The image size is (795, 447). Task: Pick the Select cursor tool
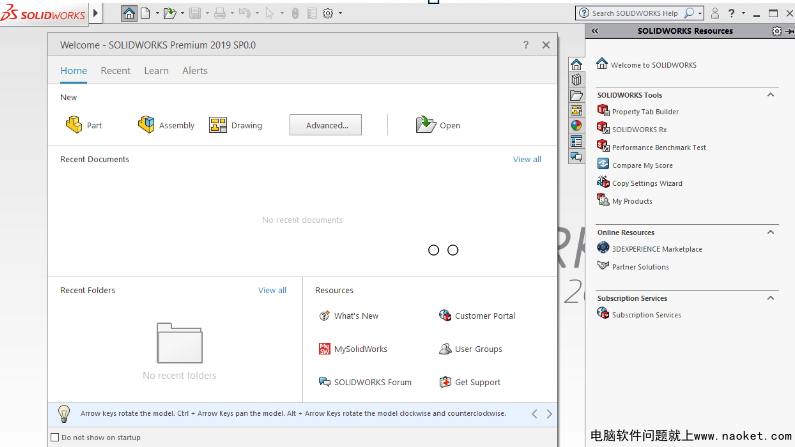pyautogui.click(x=270, y=13)
